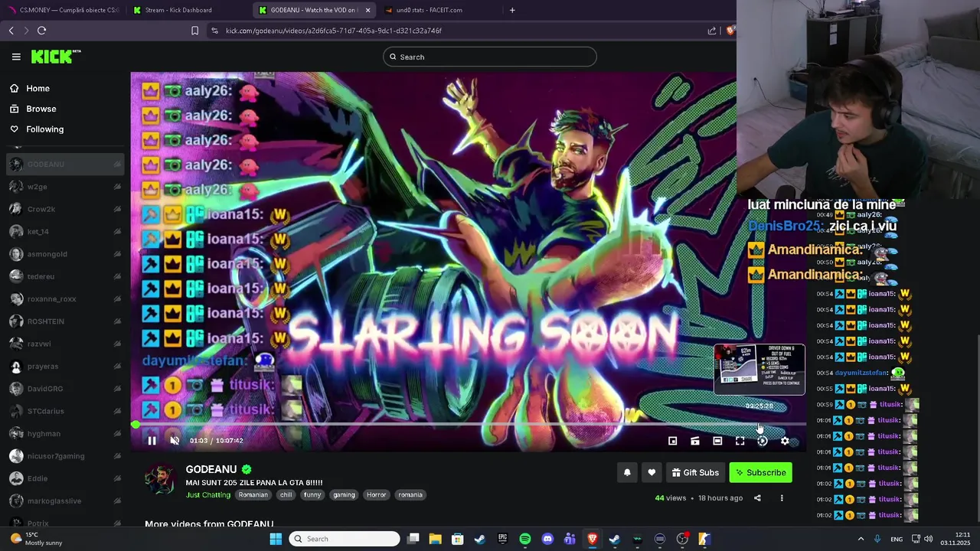Open GODEANU channel name link
Screen dimensions: 980x551
coord(211,469)
